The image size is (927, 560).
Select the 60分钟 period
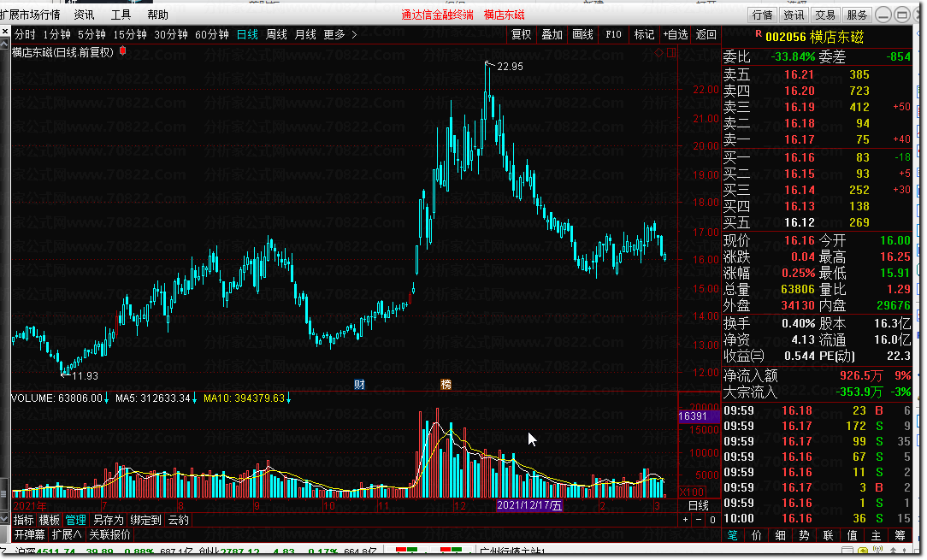pos(211,35)
